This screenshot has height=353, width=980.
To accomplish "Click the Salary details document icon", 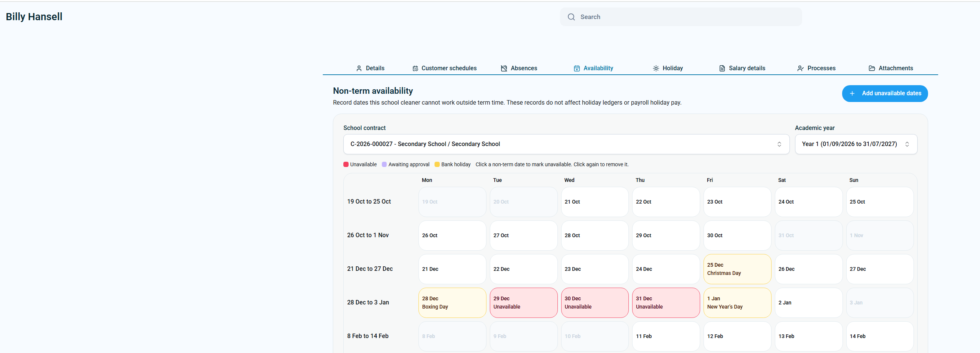I will click(x=722, y=68).
